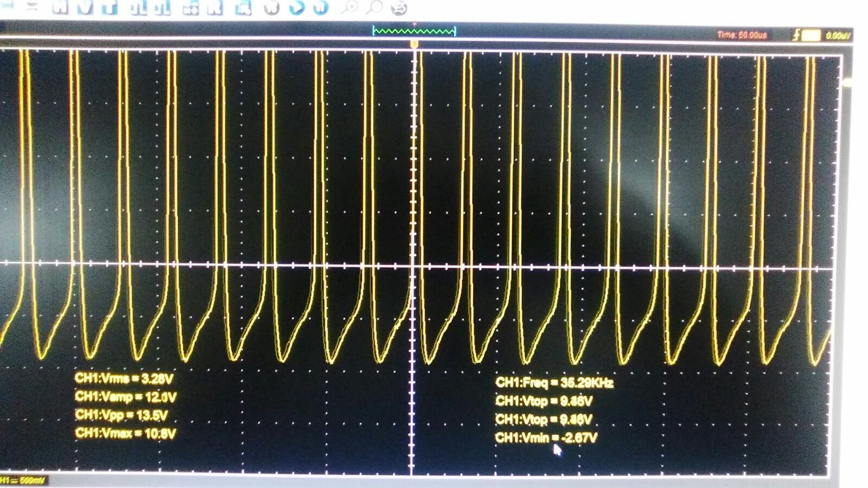Viewport: 868px width, 488px height.
Task: Click the zoom in magnifier icon
Action: (350, 7)
